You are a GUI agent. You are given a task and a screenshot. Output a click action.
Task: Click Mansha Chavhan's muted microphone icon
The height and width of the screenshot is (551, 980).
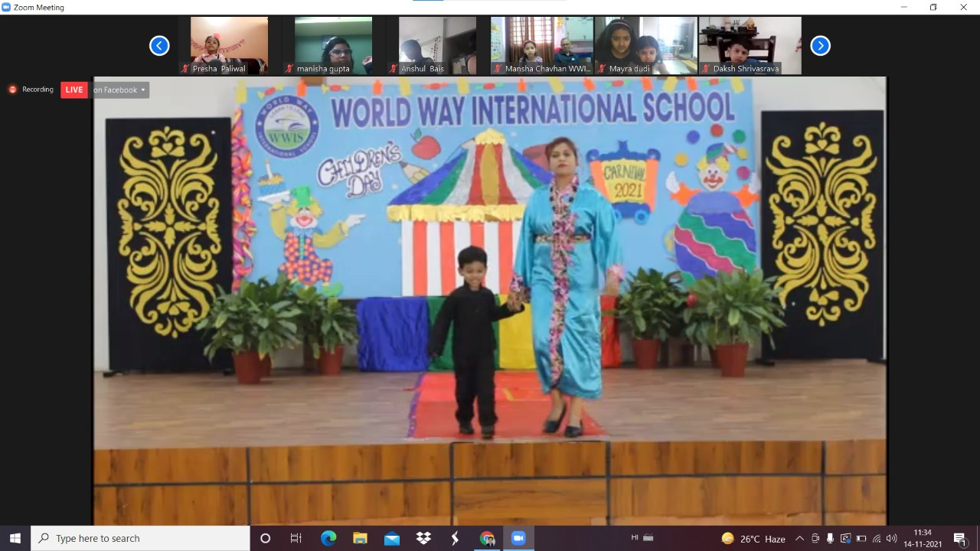(498, 69)
